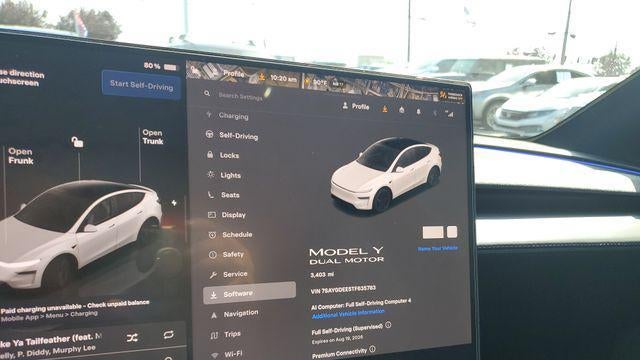640x360 pixels.
Task: Open Wi-Fi settings menu
Action: coord(233,353)
